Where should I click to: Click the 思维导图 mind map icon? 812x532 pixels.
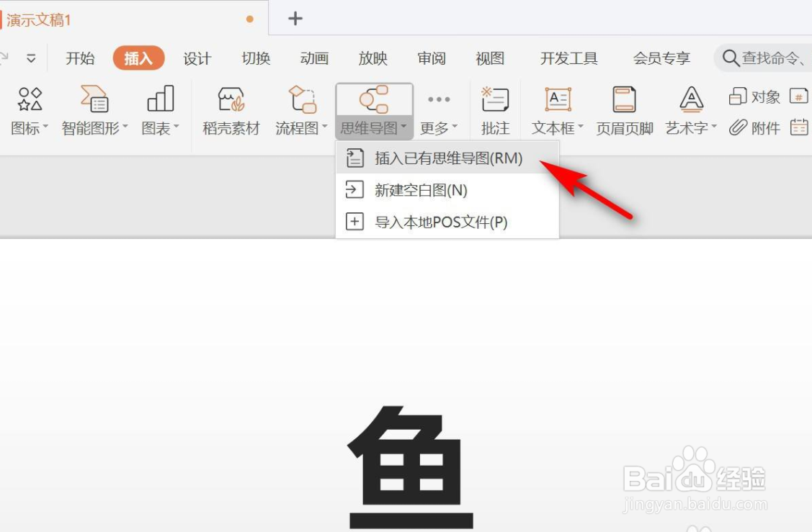(374, 99)
